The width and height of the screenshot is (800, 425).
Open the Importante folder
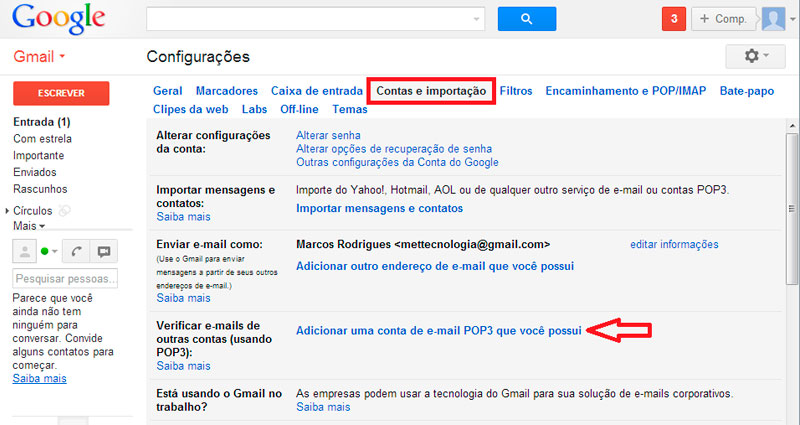pos(39,156)
